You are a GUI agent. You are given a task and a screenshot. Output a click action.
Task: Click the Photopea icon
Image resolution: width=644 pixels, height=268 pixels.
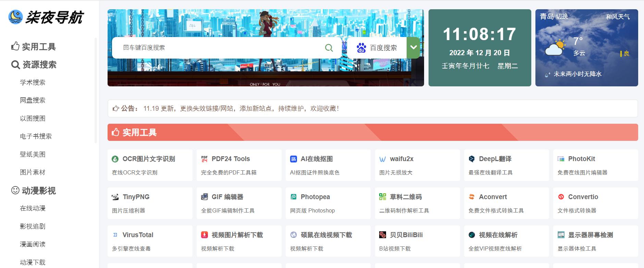(294, 197)
